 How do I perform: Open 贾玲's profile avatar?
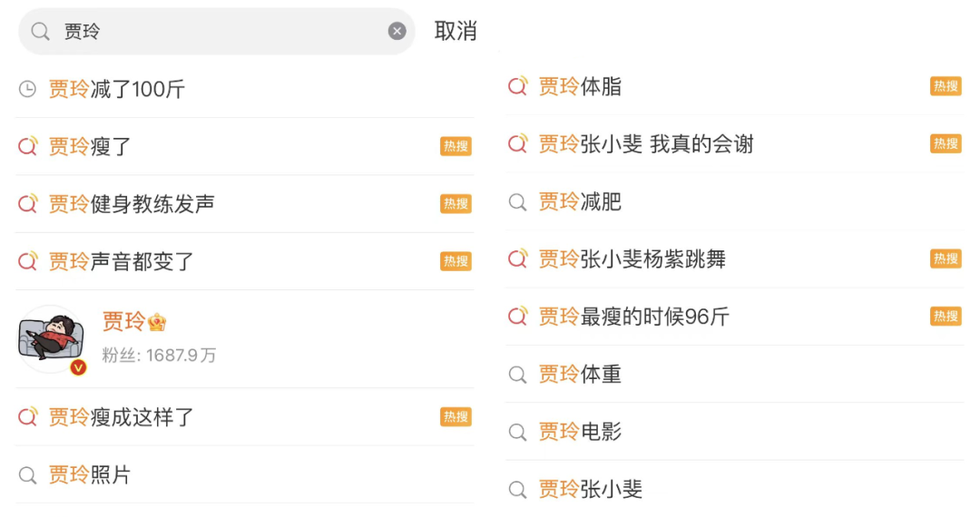(52, 339)
